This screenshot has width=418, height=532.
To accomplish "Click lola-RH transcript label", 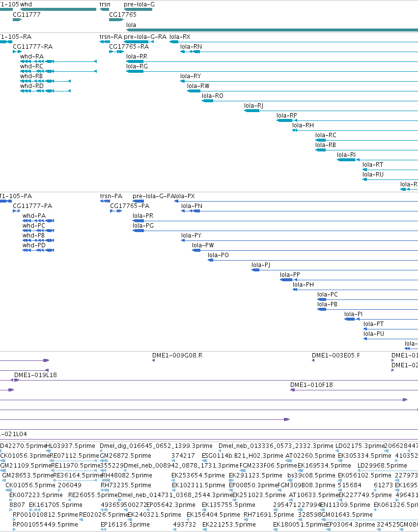I will pyautogui.click(x=303, y=125).
